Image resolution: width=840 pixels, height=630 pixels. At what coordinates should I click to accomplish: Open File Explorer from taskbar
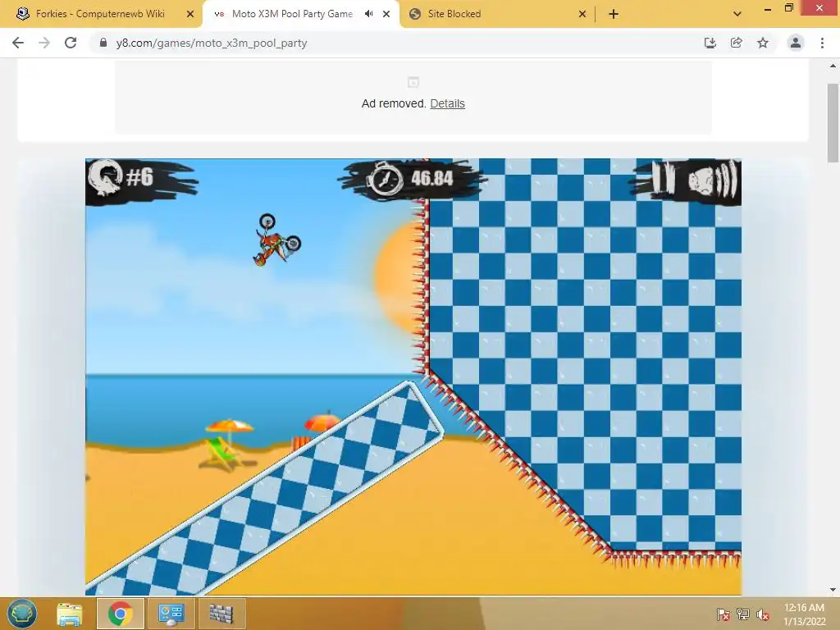pos(70,614)
